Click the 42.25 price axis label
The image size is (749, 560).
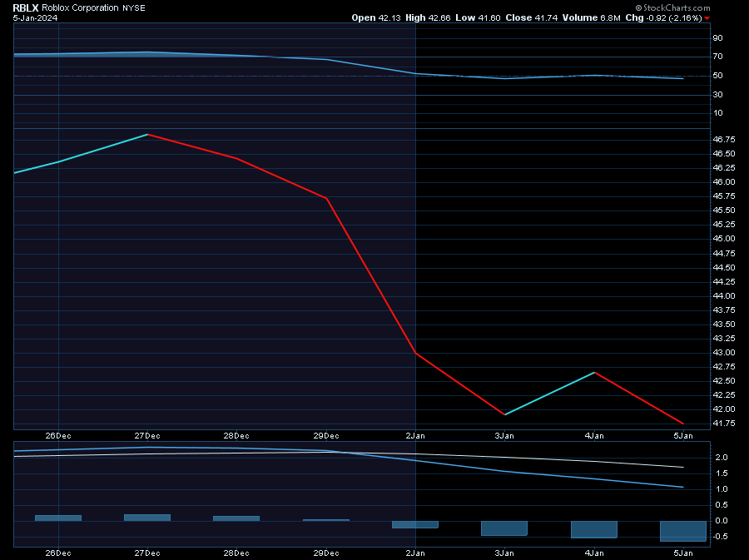click(x=724, y=394)
